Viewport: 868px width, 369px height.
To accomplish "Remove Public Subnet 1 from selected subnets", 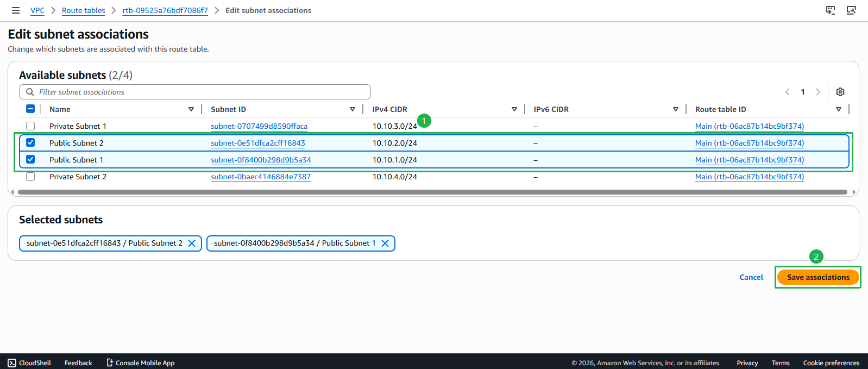I will [385, 243].
